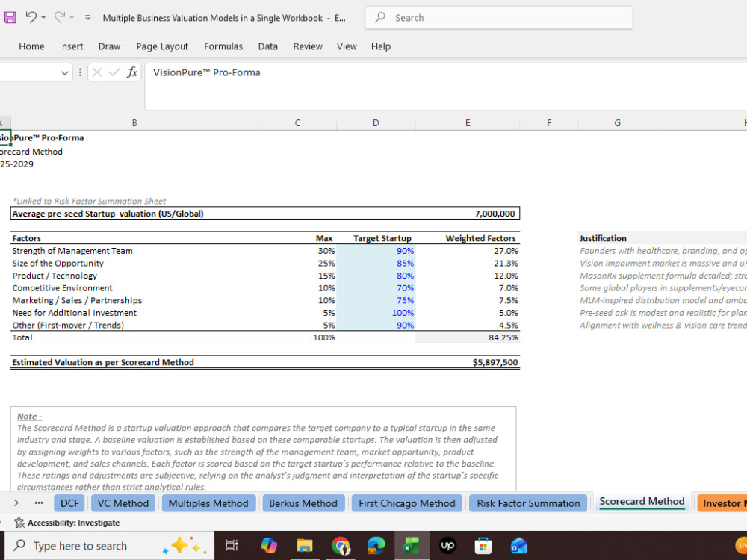Click the $5,897,500 estimated valuation cell
Viewport: 747px width, 560px height.
(x=468, y=362)
